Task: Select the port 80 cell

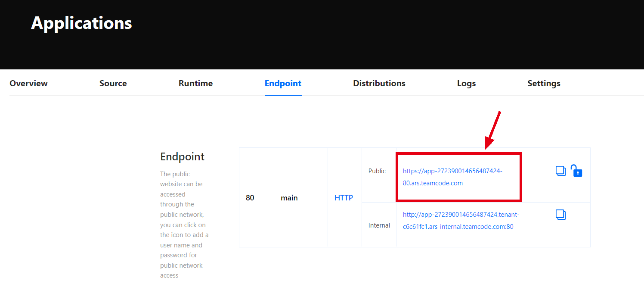Action: click(250, 198)
